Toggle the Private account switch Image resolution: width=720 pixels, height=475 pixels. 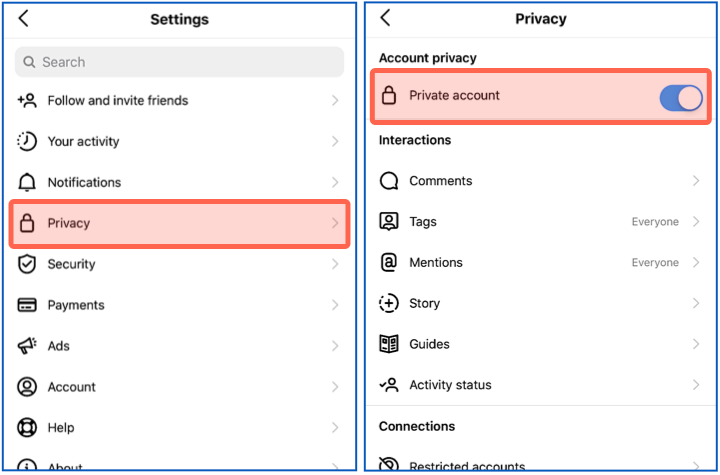(x=681, y=97)
